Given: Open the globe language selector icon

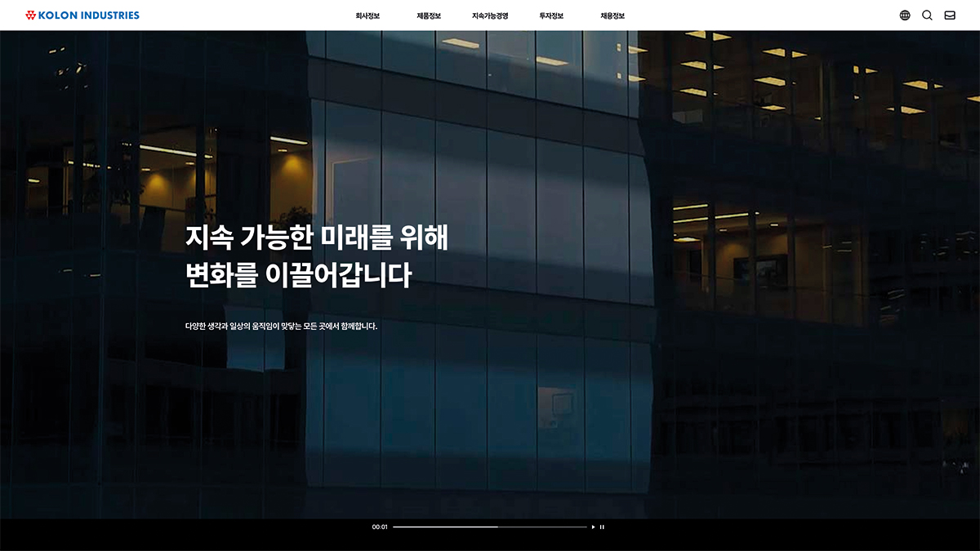Looking at the screenshot, I should click(905, 15).
